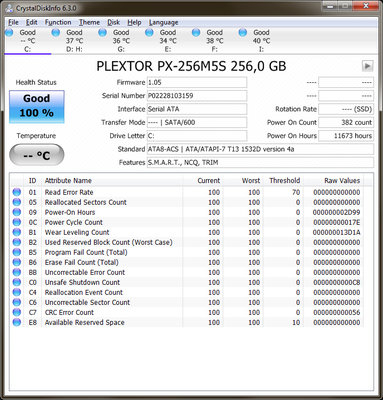Click the PLEXTOR PX-256M5S disk title
The width and height of the screenshot is (383, 400).
[191, 66]
